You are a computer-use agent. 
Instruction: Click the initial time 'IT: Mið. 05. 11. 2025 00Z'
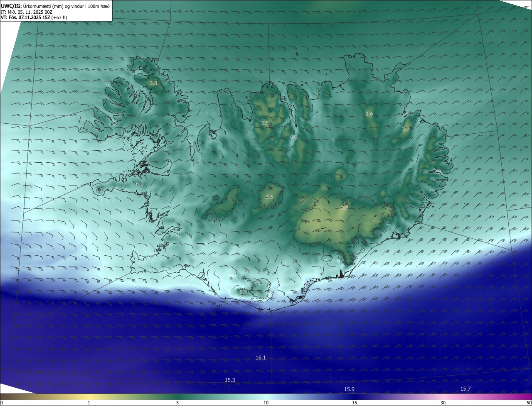click(27, 12)
